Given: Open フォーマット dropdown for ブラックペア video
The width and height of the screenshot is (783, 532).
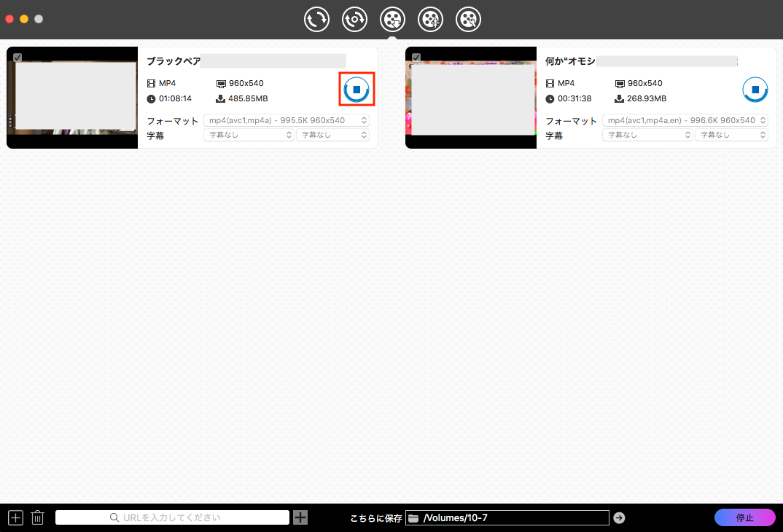Looking at the screenshot, I should pos(286,120).
